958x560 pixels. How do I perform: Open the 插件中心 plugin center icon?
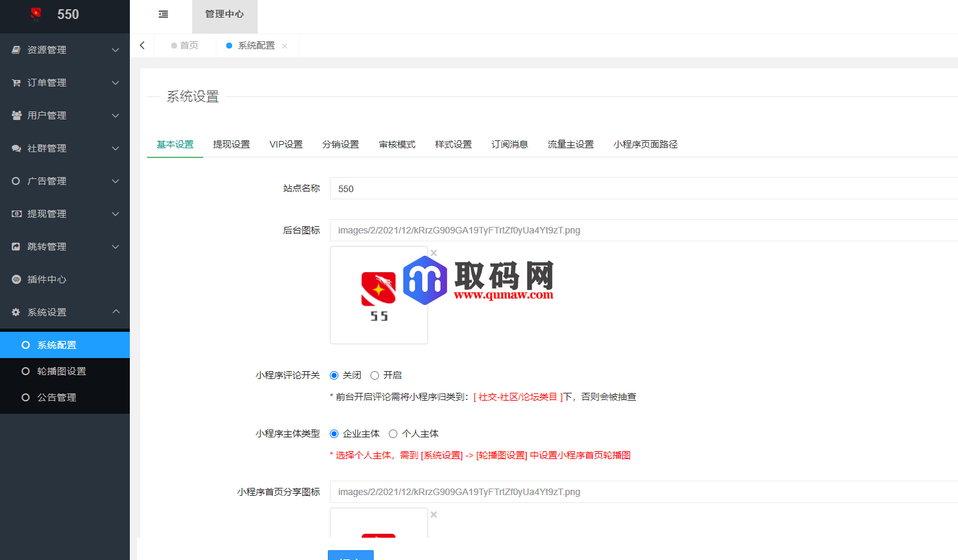pos(16,279)
